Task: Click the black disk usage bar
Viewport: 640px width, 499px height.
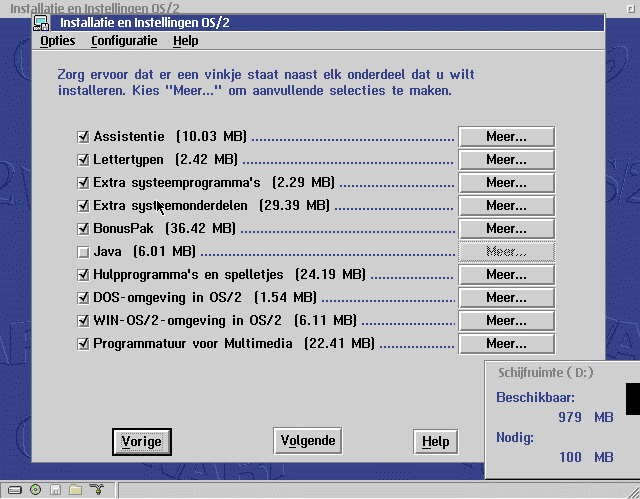Action: (633, 399)
